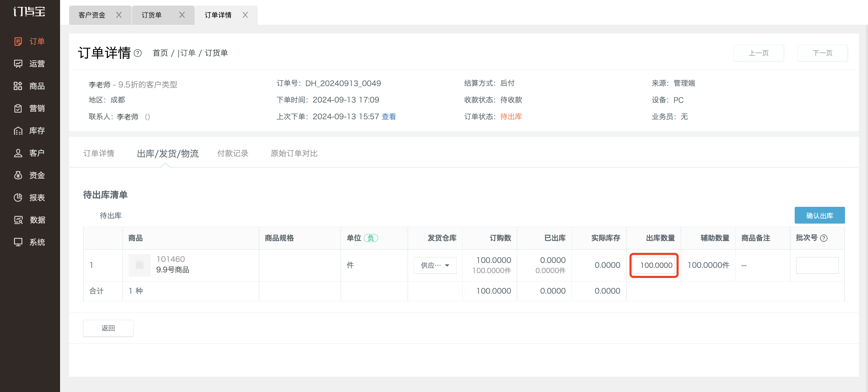The width and height of the screenshot is (868, 392).
Task: Open the 营销 section in the sidebar
Action: coord(29,108)
